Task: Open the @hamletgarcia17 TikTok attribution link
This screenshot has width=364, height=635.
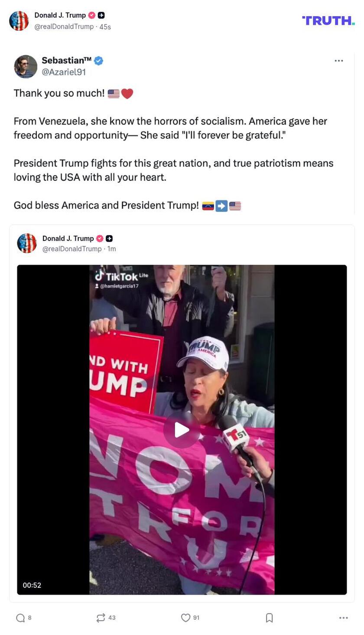Action: 120,285
